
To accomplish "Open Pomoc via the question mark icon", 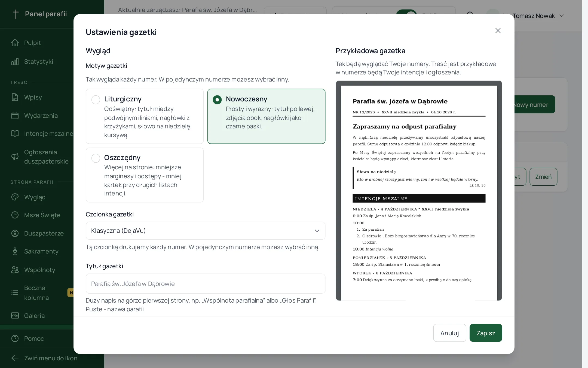I will pyautogui.click(x=15, y=339).
